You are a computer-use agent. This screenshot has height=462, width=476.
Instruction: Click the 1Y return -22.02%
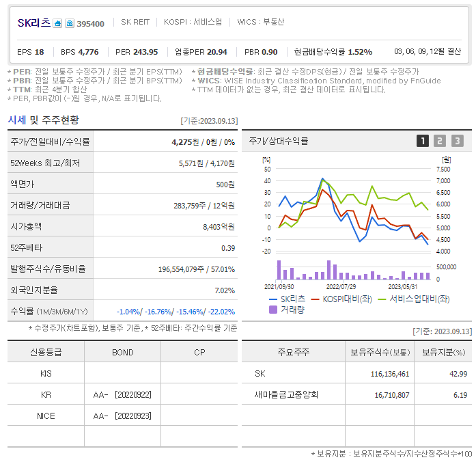coord(221,312)
